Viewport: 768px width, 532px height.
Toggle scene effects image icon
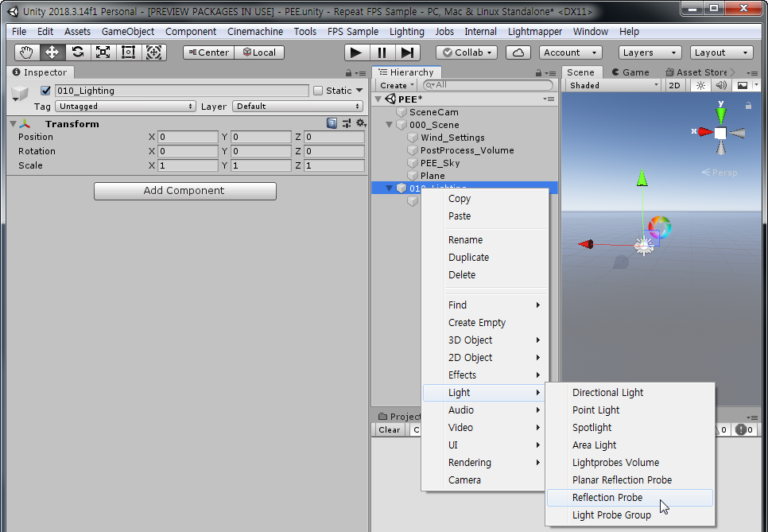(x=743, y=85)
